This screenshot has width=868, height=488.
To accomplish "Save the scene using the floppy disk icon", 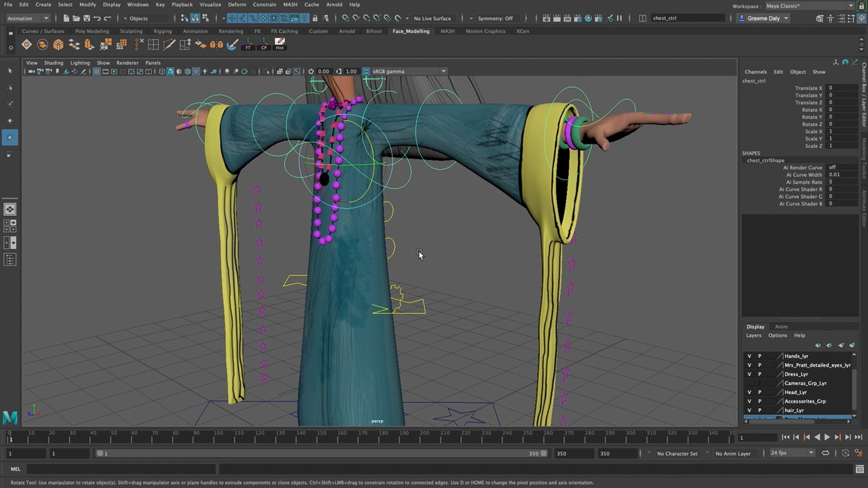I will [86, 18].
